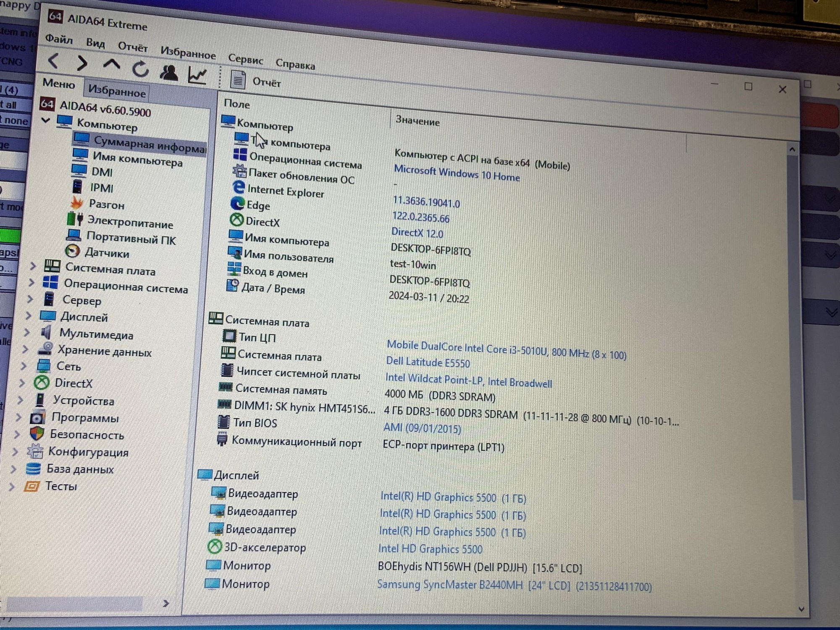Select the База данных database icon
This screenshot has width=840, height=630.
[34, 468]
